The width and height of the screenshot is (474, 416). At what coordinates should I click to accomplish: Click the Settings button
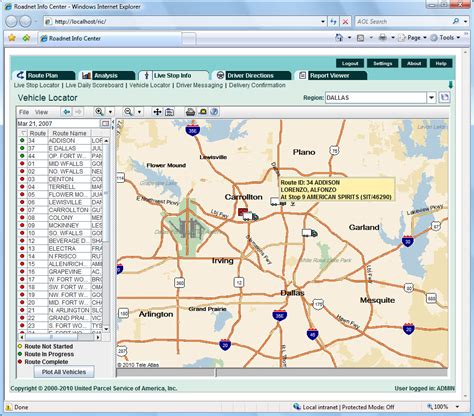coord(382,63)
